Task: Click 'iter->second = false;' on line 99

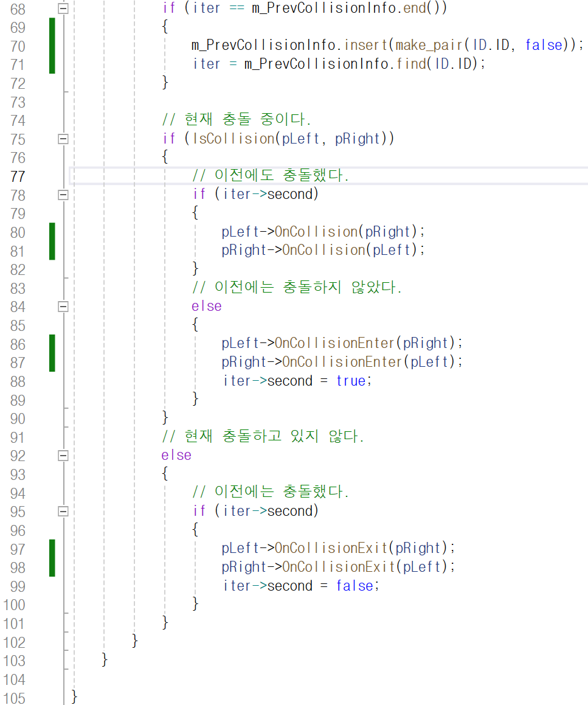Action: pos(301,586)
